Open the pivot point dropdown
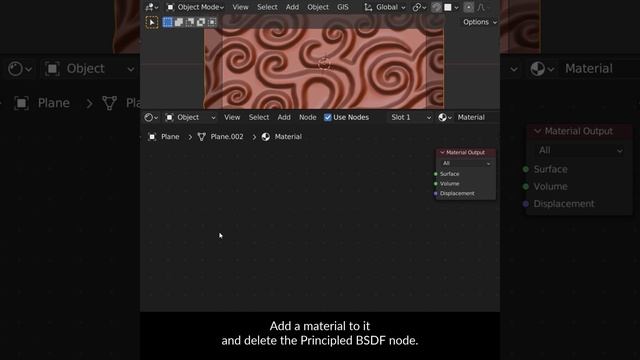 [419, 7]
